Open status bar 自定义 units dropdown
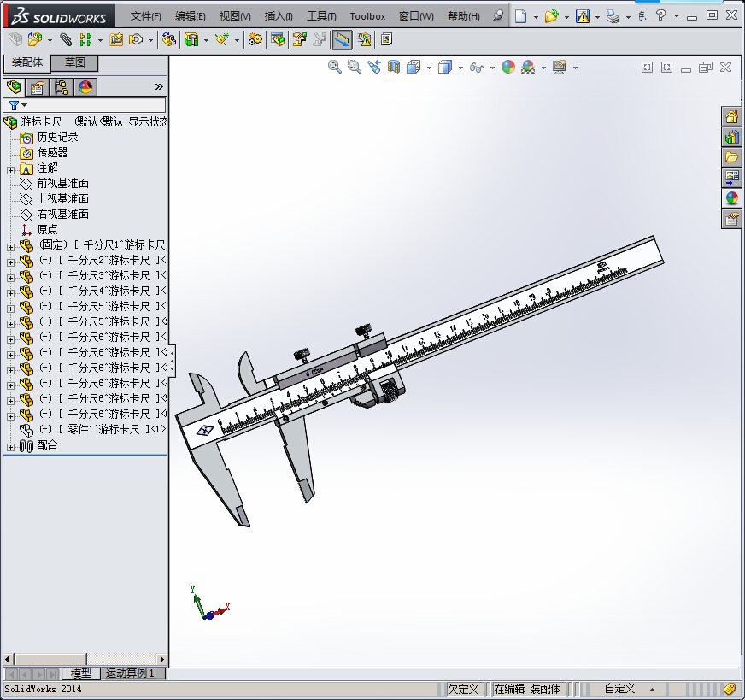 point(653,689)
